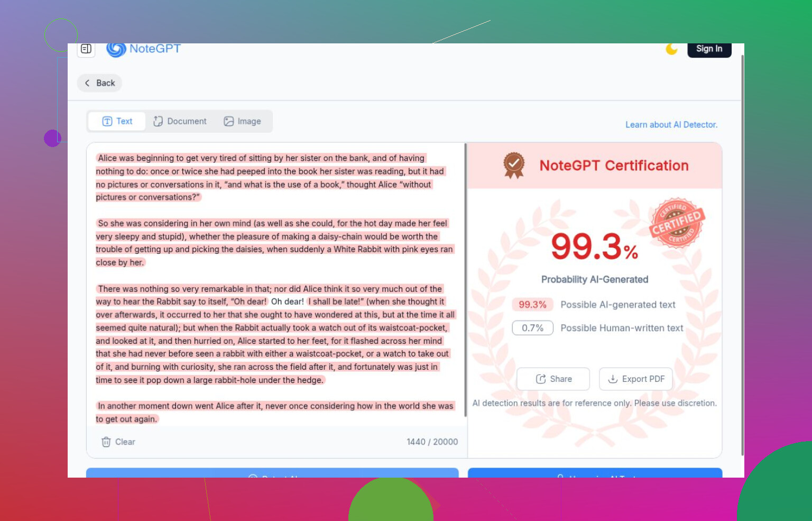The width and height of the screenshot is (812, 521).
Task: Click the Probability AI-Generated label
Action: pos(595,279)
